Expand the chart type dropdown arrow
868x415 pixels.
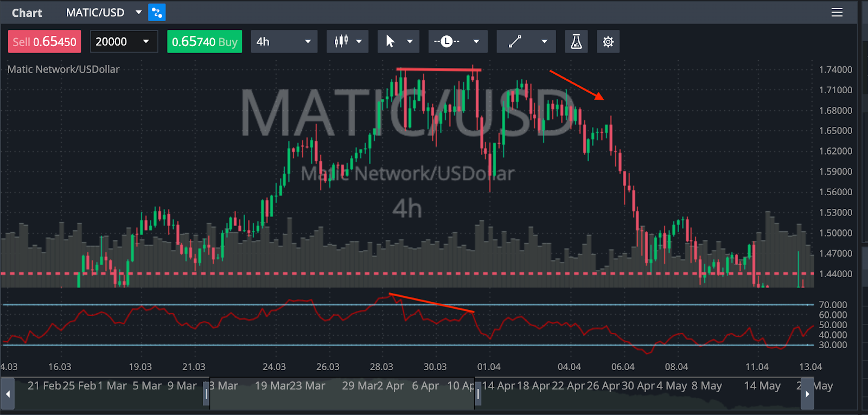359,42
